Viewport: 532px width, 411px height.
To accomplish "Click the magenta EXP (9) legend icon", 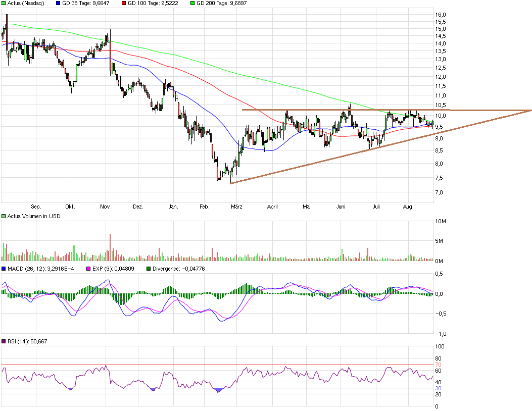I will coord(88,269).
